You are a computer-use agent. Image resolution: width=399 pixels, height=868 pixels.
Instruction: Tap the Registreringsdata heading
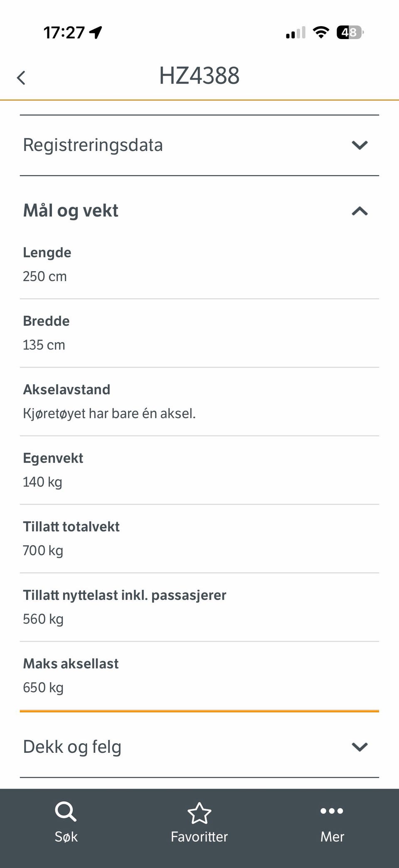click(93, 145)
